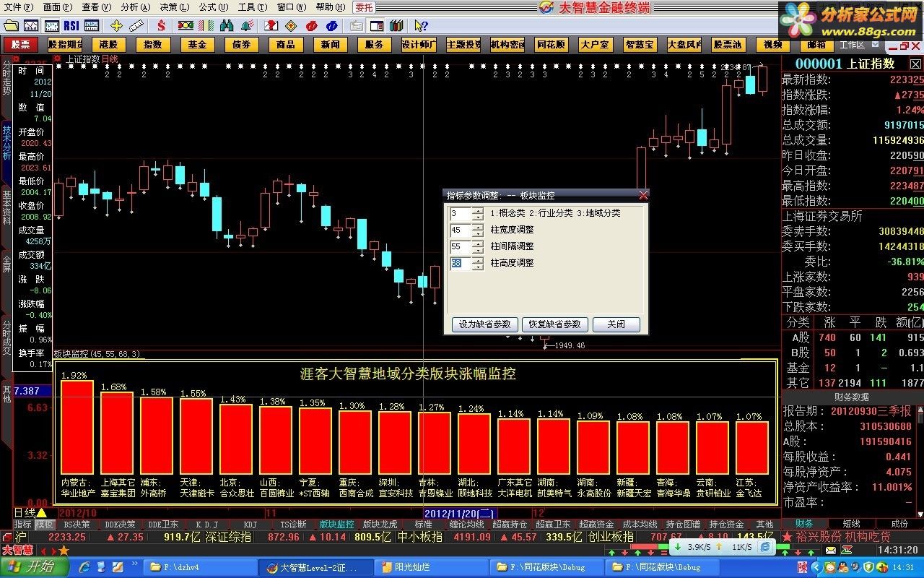Select the ruler measurement tool icon

[x=137, y=25]
